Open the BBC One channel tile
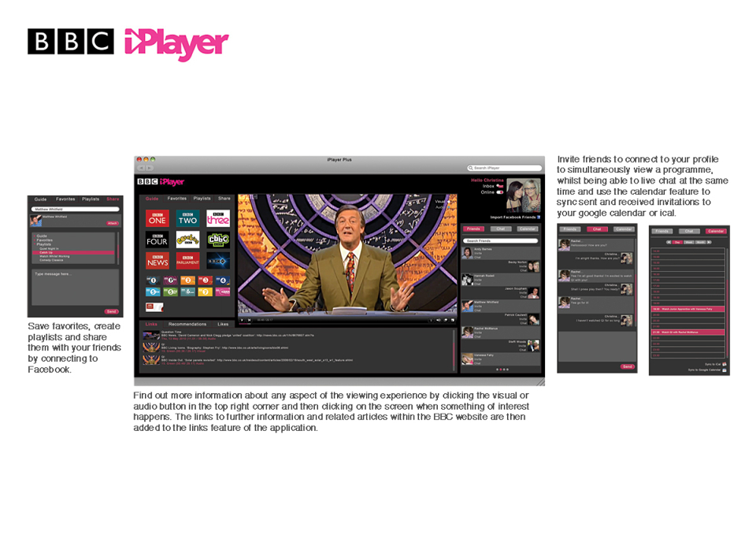Image resolution: width=756 pixels, height=535 pixels. 157,218
